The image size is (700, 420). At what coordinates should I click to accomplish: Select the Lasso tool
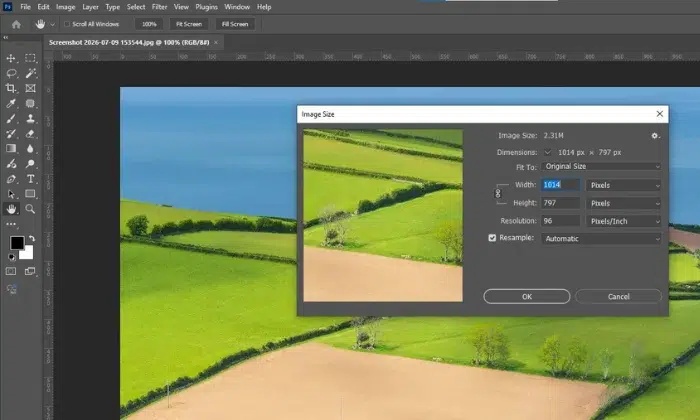(x=11, y=73)
